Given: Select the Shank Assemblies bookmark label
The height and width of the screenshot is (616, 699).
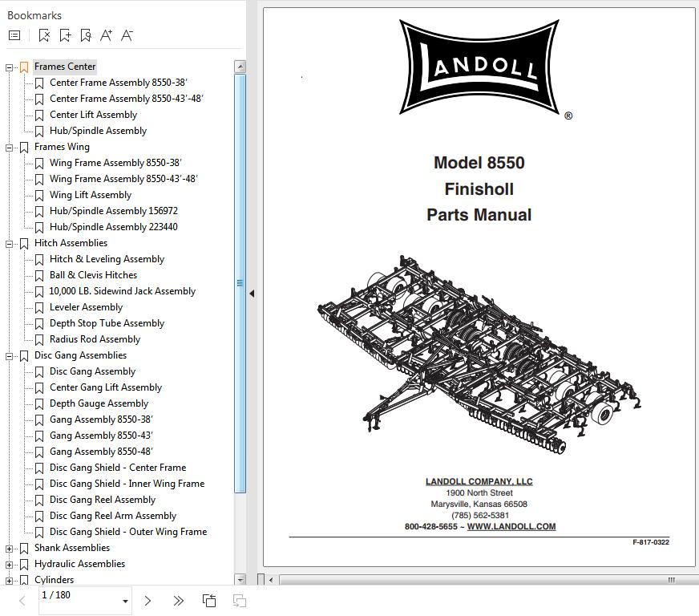Looking at the screenshot, I should click(72, 548).
